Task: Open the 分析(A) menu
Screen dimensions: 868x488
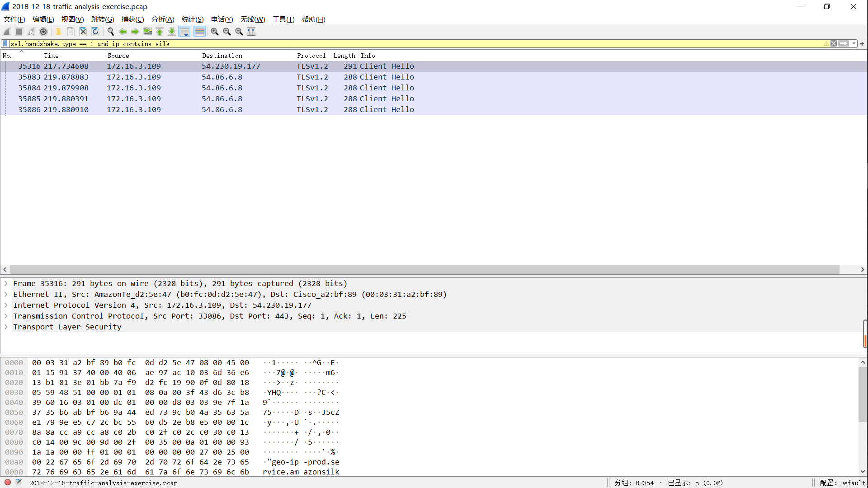Action: [163, 19]
